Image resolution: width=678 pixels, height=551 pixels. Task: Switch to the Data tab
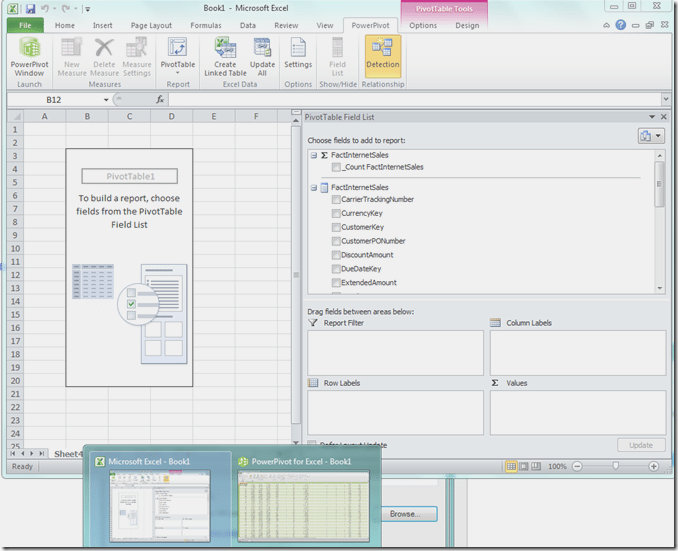click(248, 26)
